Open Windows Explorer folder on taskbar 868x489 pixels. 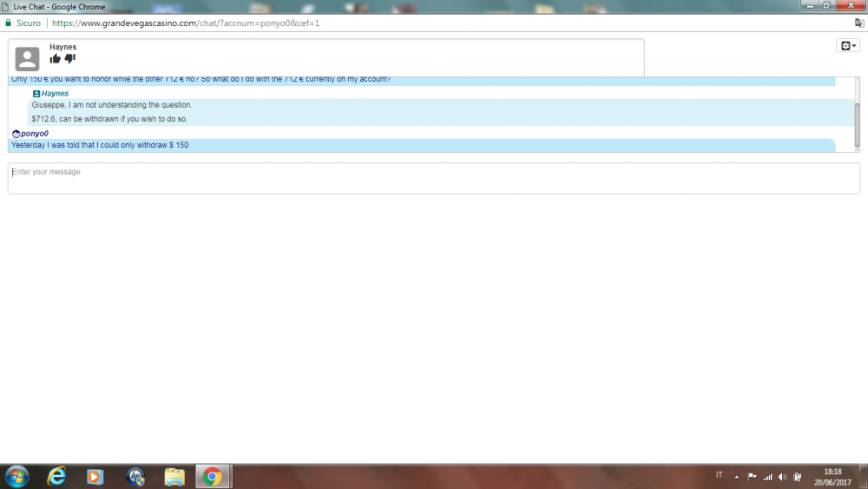[x=174, y=477]
